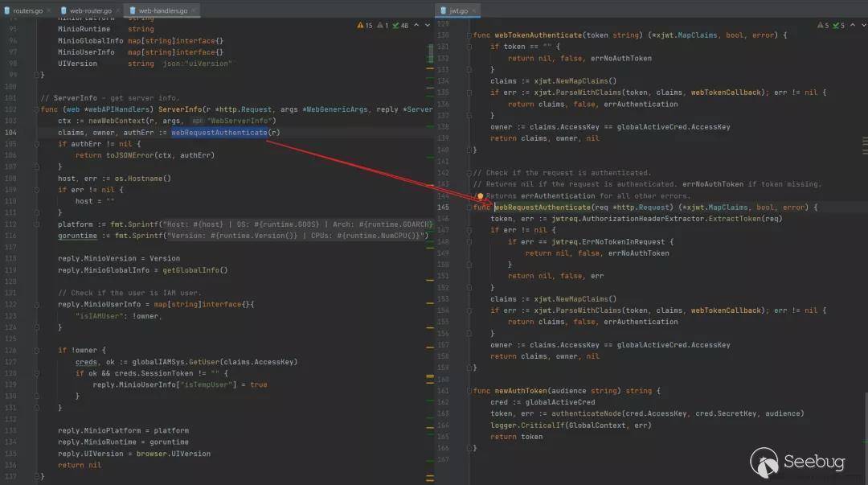Viewport: 868px width, 485px height.
Task: Click the weak warning icon showing 1
Action: coord(384,26)
